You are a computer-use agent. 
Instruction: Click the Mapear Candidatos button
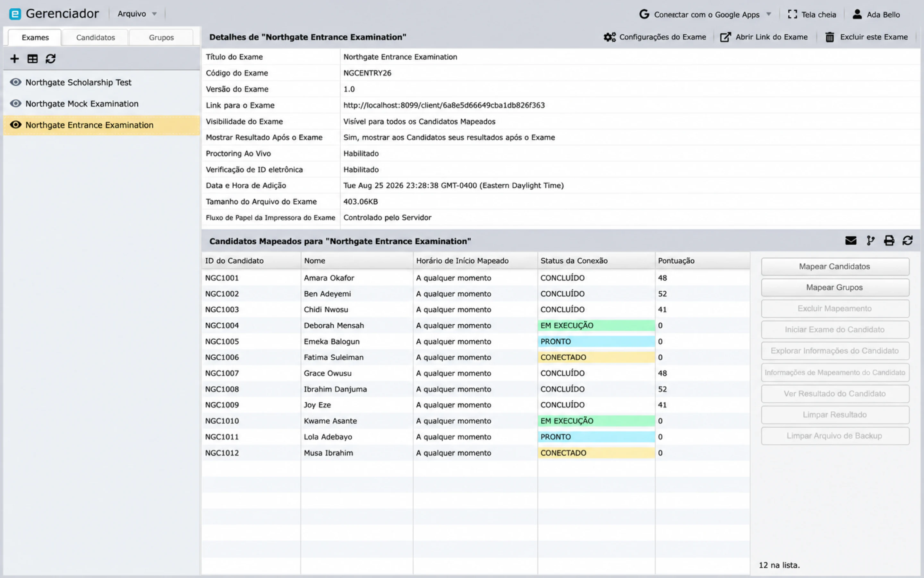pyautogui.click(x=835, y=267)
